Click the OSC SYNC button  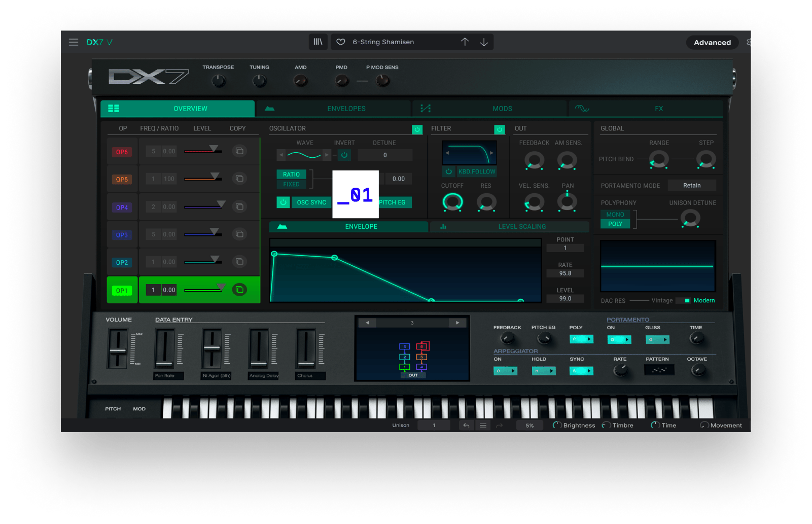311,202
